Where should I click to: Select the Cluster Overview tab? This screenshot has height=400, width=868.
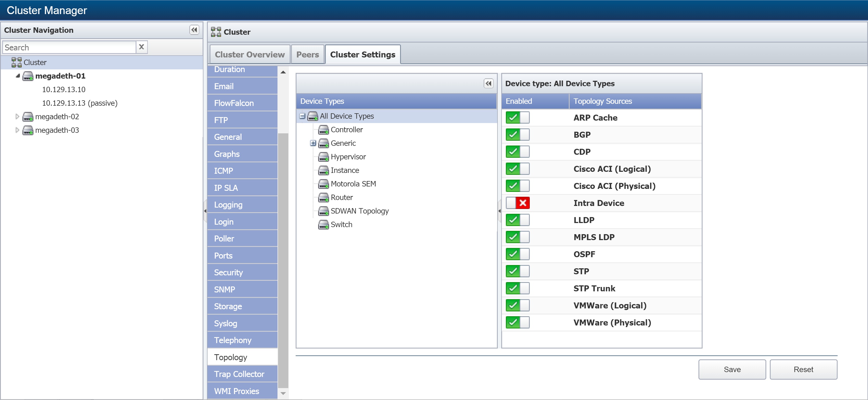[x=250, y=54]
